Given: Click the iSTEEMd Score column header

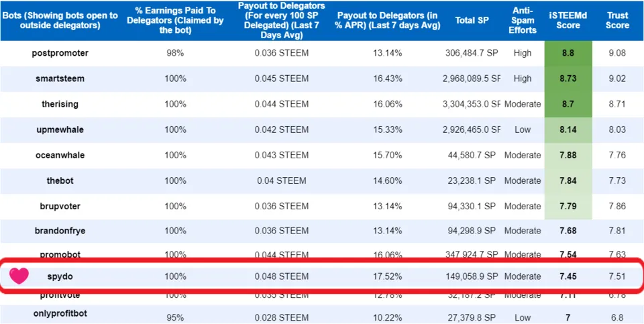Looking at the screenshot, I should (568, 20).
